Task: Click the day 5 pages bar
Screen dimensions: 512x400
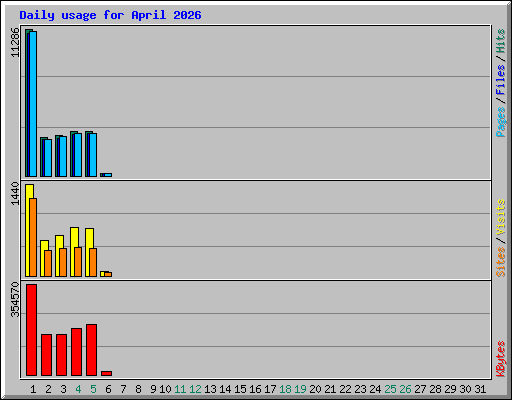Action: coord(93,155)
